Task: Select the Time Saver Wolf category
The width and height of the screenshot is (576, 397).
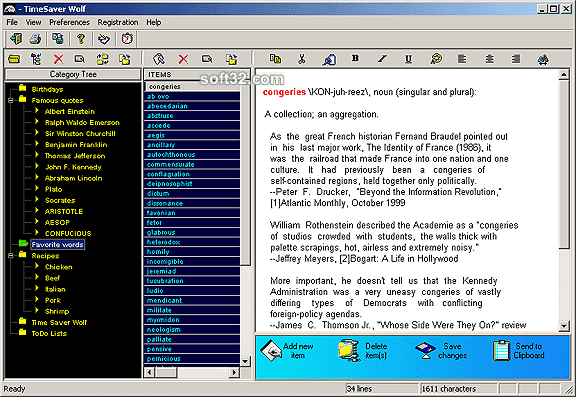Action: point(59,322)
